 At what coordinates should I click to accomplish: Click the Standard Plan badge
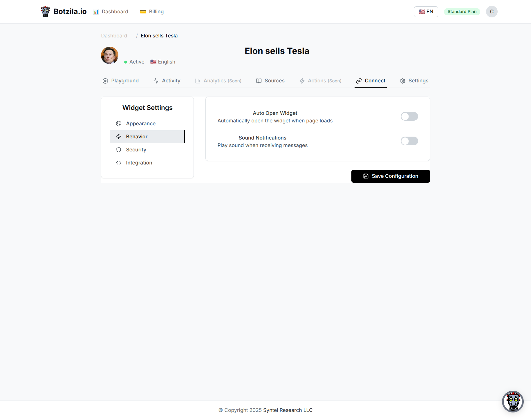(462, 12)
